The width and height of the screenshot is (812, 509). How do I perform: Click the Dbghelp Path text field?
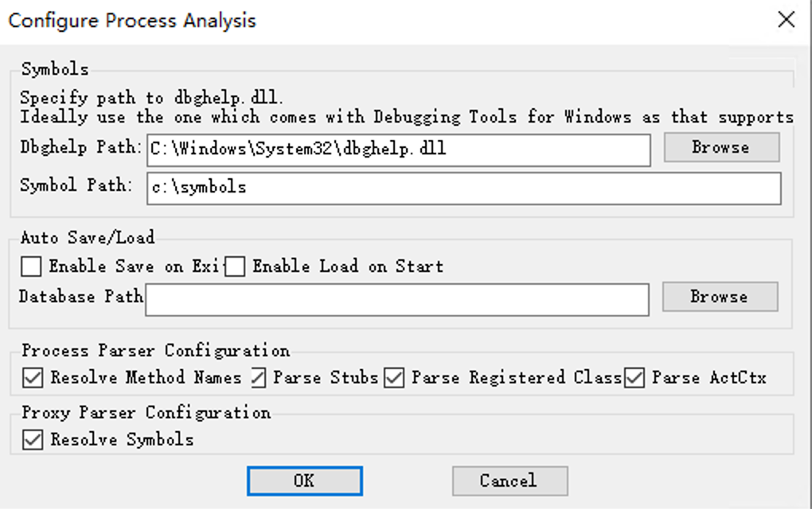[x=398, y=150]
